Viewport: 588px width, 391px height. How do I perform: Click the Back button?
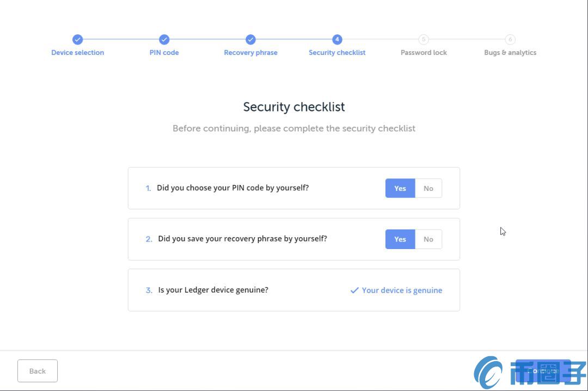38,371
